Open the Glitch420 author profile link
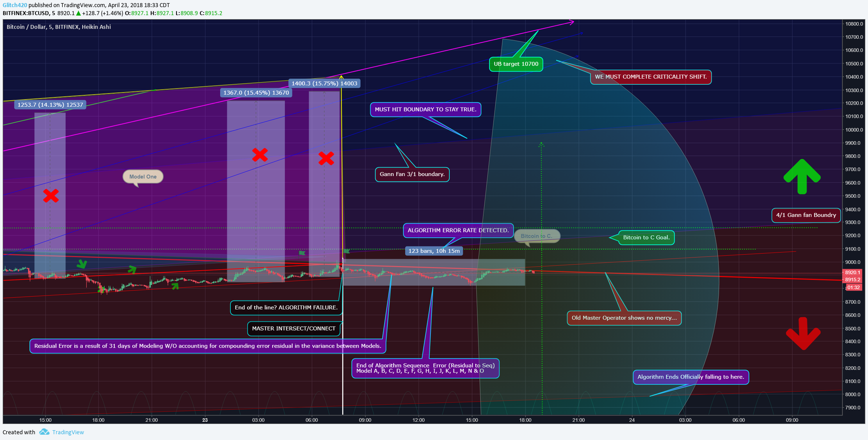 coord(15,5)
